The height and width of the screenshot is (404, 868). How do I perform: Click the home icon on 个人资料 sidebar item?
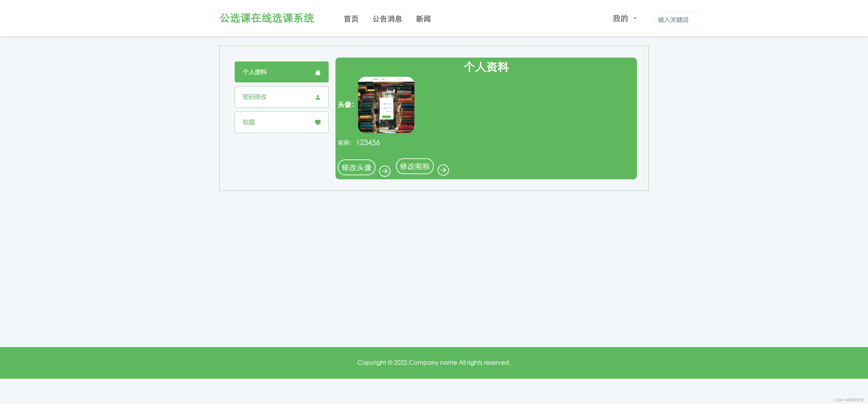[318, 72]
